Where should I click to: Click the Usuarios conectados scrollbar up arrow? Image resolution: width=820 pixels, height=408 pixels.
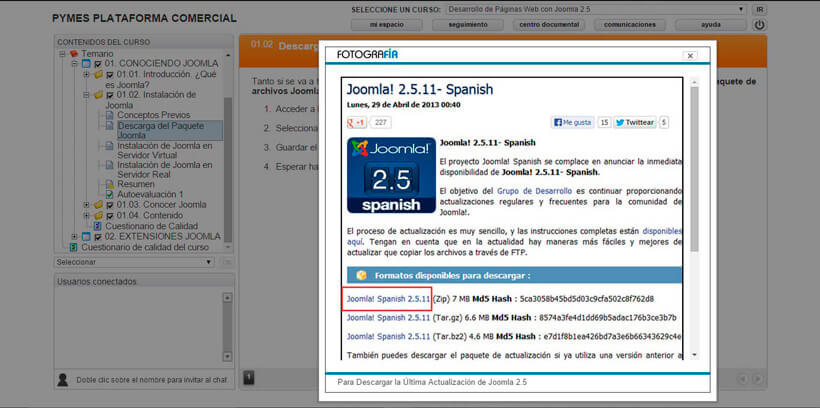(x=227, y=298)
